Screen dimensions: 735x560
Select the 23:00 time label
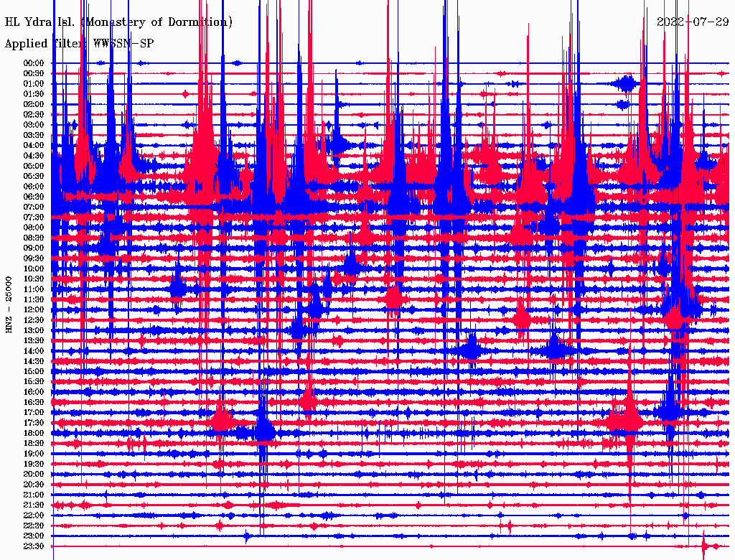(33, 536)
